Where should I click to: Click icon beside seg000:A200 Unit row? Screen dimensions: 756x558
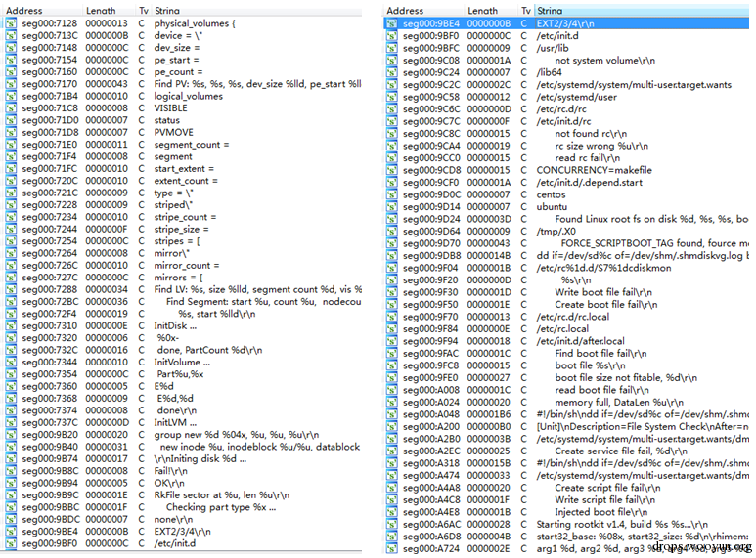click(x=392, y=426)
